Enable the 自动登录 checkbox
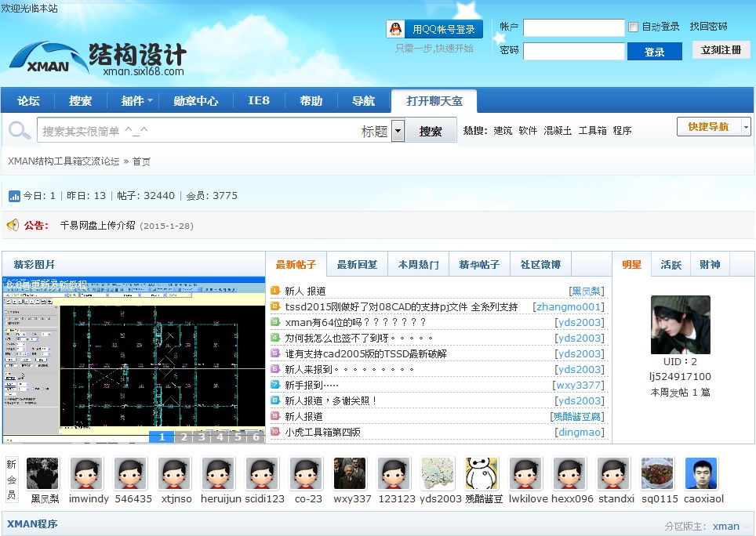The height and width of the screenshot is (536, 756). tap(633, 27)
